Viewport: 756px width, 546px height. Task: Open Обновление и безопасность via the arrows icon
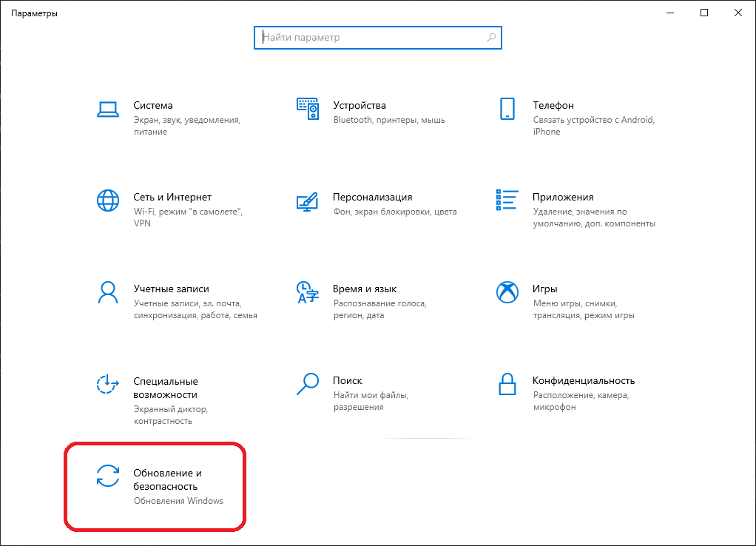click(108, 476)
